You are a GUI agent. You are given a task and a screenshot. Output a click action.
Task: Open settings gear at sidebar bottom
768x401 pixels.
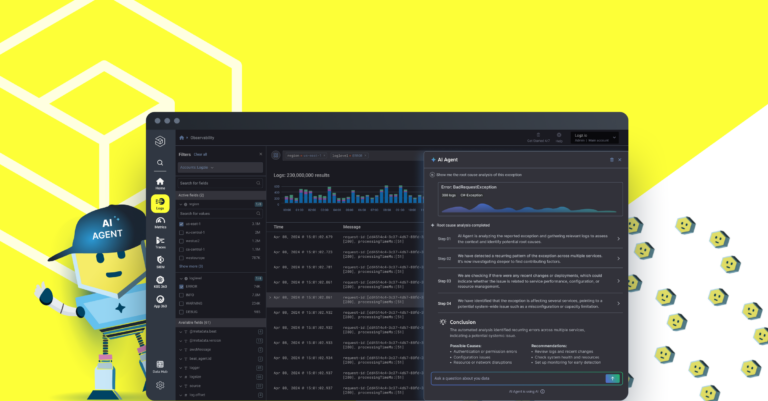160,384
